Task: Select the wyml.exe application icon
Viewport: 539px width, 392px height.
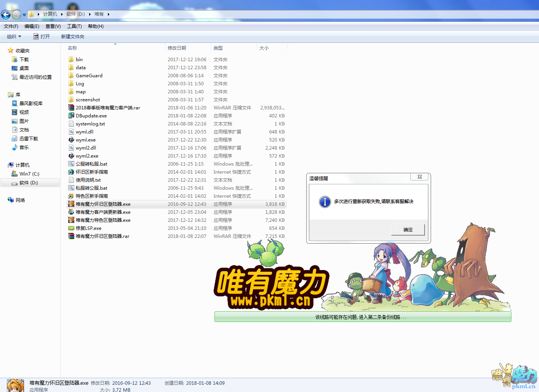Action: tap(71, 140)
